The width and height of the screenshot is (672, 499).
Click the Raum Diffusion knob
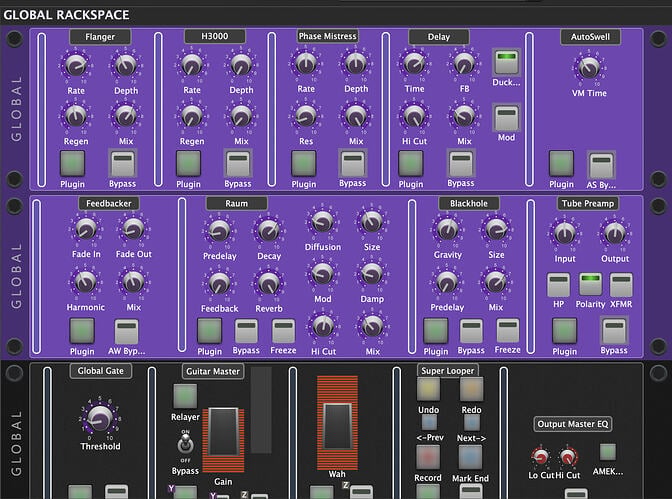point(322,222)
